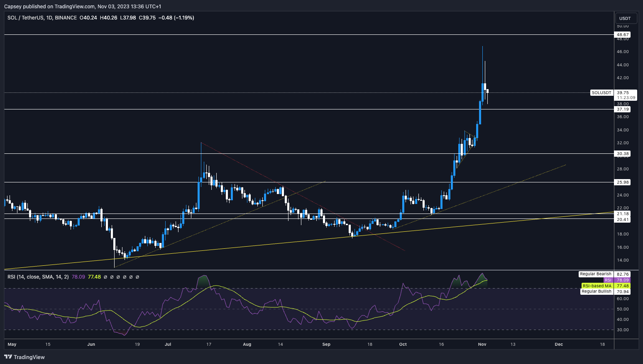The height and width of the screenshot is (364, 643).
Task: Click the 44.00 price axis tick
Action: [x=623, y=65]
